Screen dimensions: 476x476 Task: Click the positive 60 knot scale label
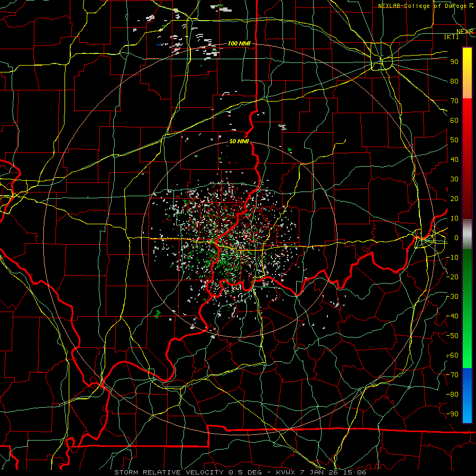point(454,120)
